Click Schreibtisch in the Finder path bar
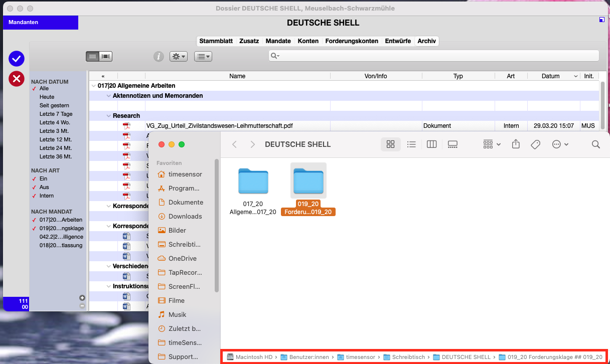Screen dimensions: 610x364 [x=404, y=357]
